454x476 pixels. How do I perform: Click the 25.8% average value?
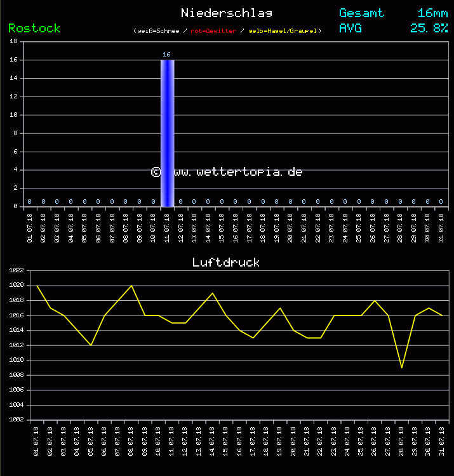point(429,28)
